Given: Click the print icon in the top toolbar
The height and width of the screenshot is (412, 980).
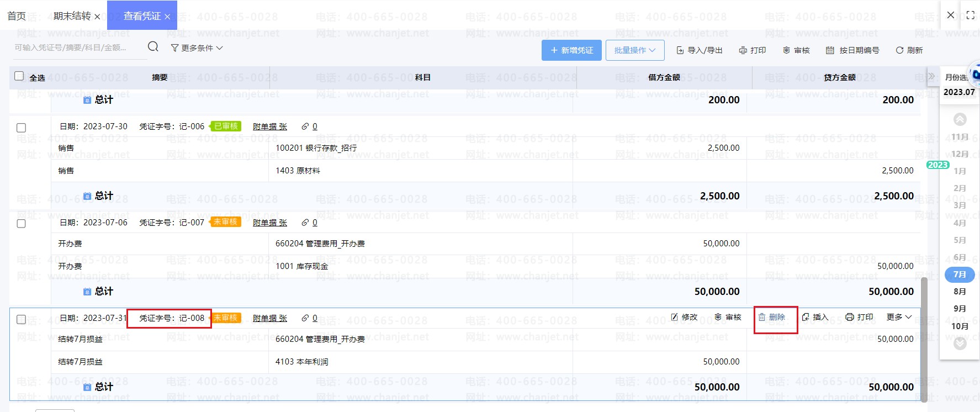Looking at the screenshot, I should (x=743, y=50).
